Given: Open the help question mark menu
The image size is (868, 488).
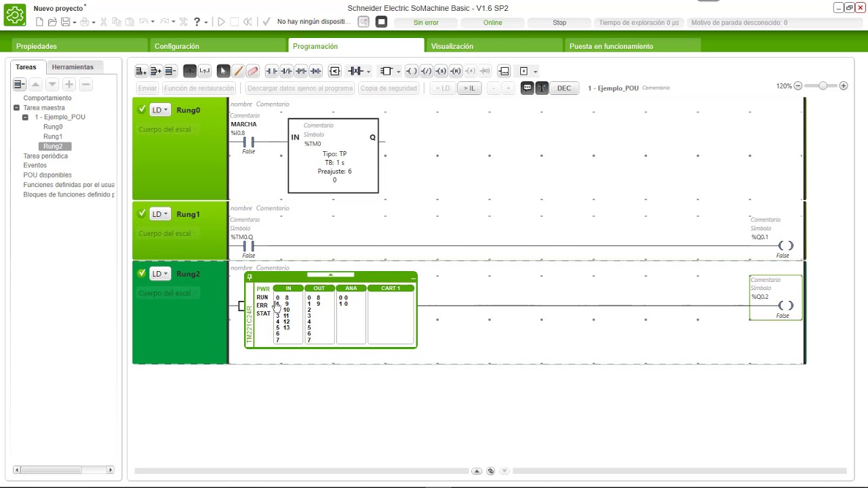Looking at the screenshot, I should coord(197,22).
